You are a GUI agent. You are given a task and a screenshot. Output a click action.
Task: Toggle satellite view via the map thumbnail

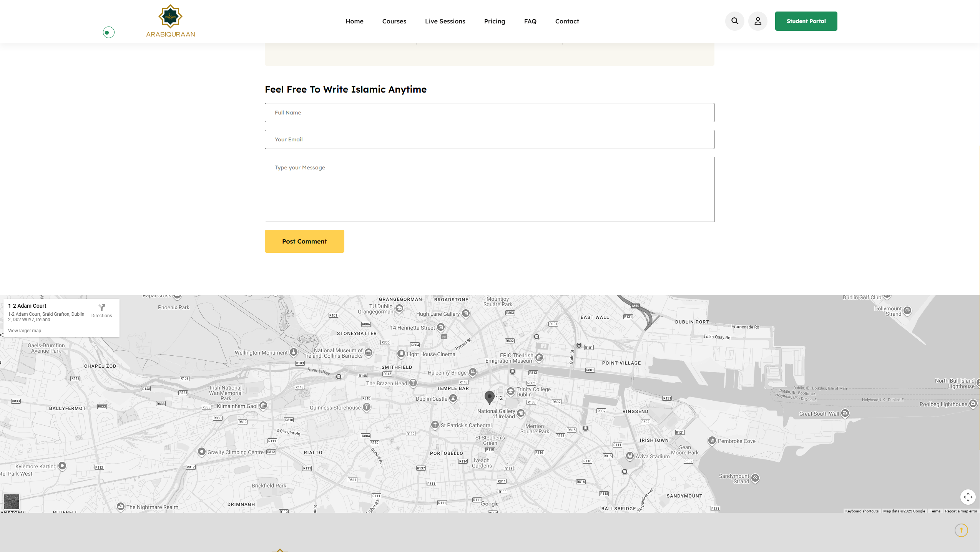[x=12, y=502]
